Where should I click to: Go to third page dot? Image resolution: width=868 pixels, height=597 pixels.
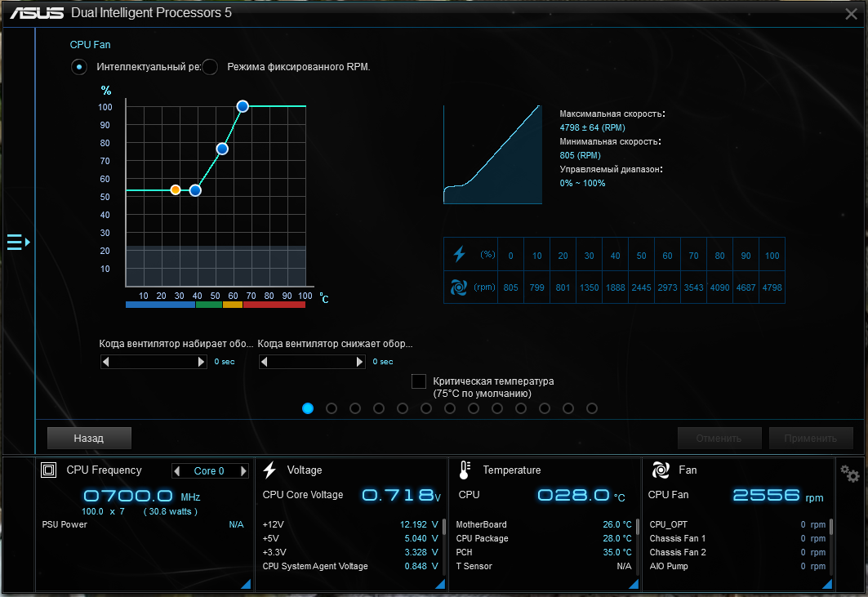tap(355, 408)
